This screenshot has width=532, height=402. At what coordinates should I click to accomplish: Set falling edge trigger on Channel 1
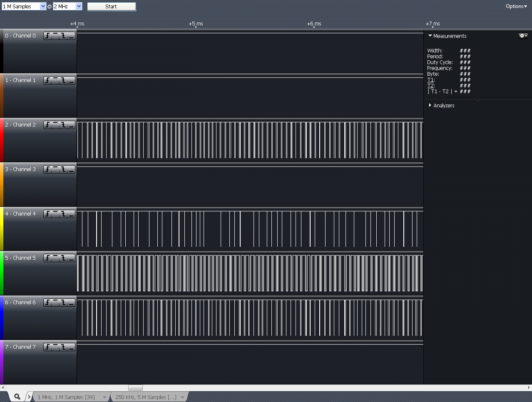coord(63,80)
